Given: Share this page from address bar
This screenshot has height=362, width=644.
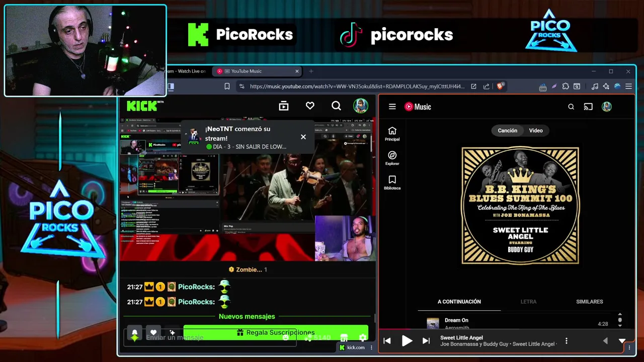Looking at the screenshot, I should click(486, 86).
